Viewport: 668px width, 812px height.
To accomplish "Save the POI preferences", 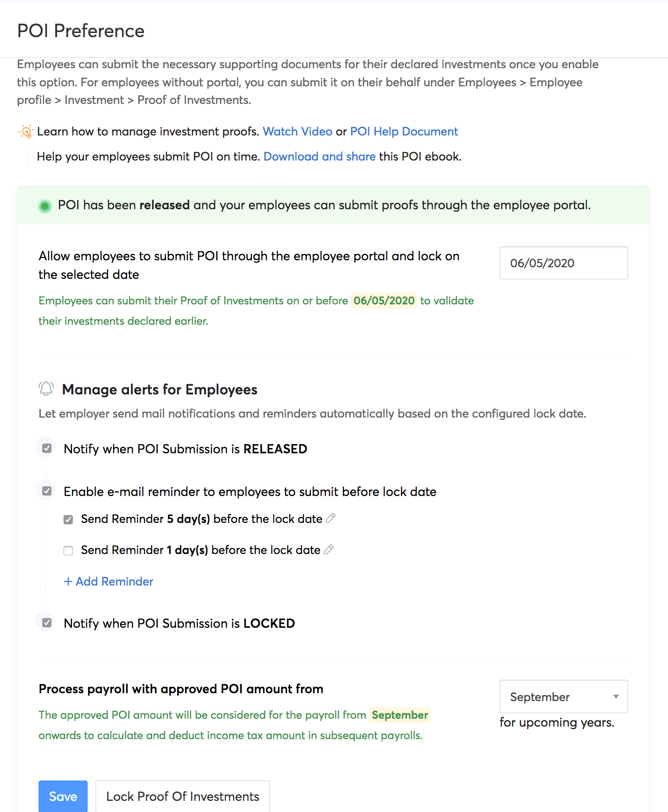I will click(63, 796).
